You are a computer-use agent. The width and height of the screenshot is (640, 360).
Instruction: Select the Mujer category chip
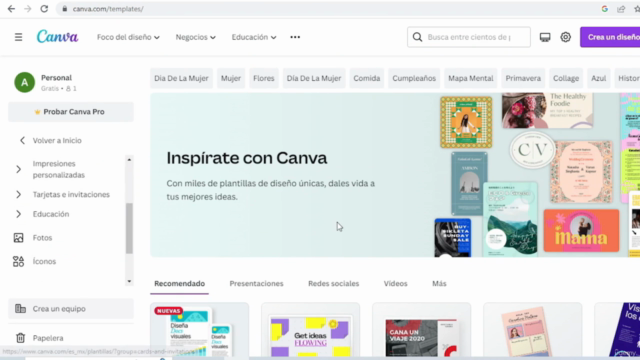[231, 78]
